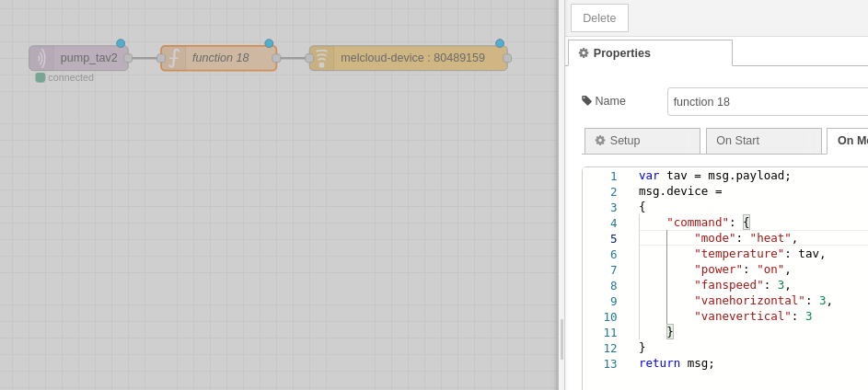This screenshot has height=390, width=868.
Task: Click line number 13 in the editor gutter
Action: pyautogui.click(x=610, y=364)
